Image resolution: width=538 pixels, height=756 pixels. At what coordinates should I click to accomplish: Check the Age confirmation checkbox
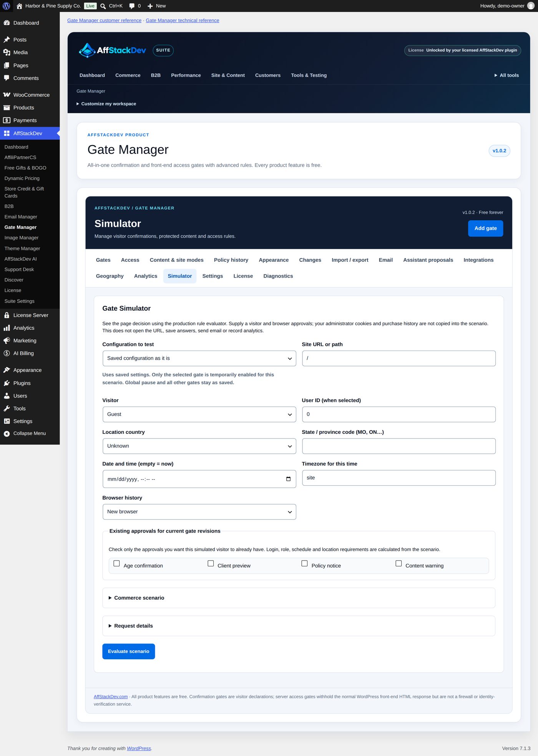click(116, 564)
